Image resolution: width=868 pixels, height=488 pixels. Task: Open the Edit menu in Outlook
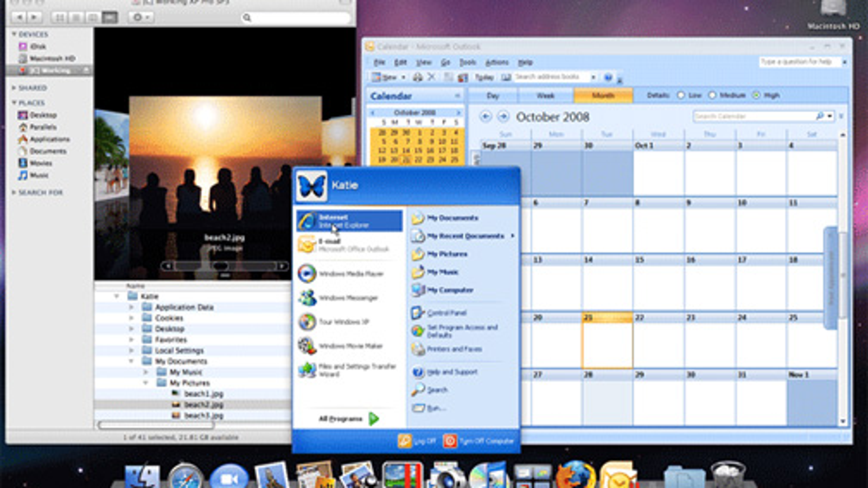400,62
